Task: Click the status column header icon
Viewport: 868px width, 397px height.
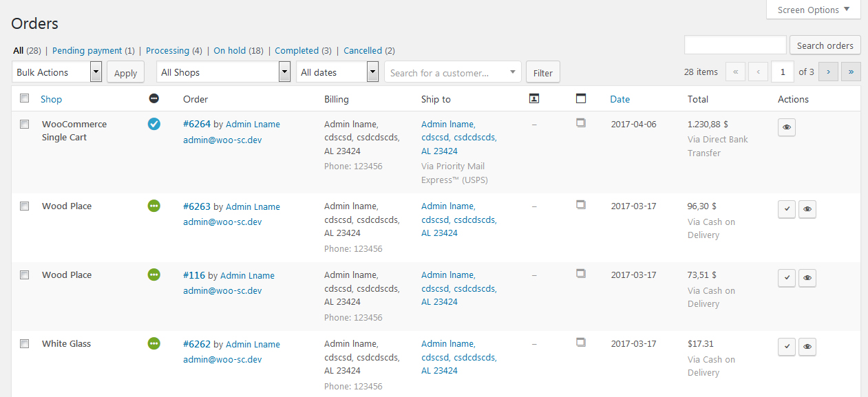Action: pyautogui.click(x=154, y=99)
